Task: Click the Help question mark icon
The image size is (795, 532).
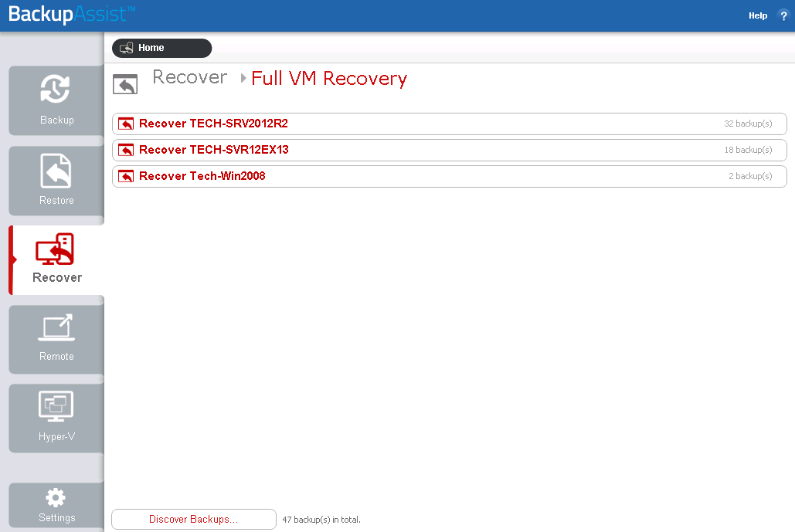Action: pyautogui.click(x=783, y=15)
